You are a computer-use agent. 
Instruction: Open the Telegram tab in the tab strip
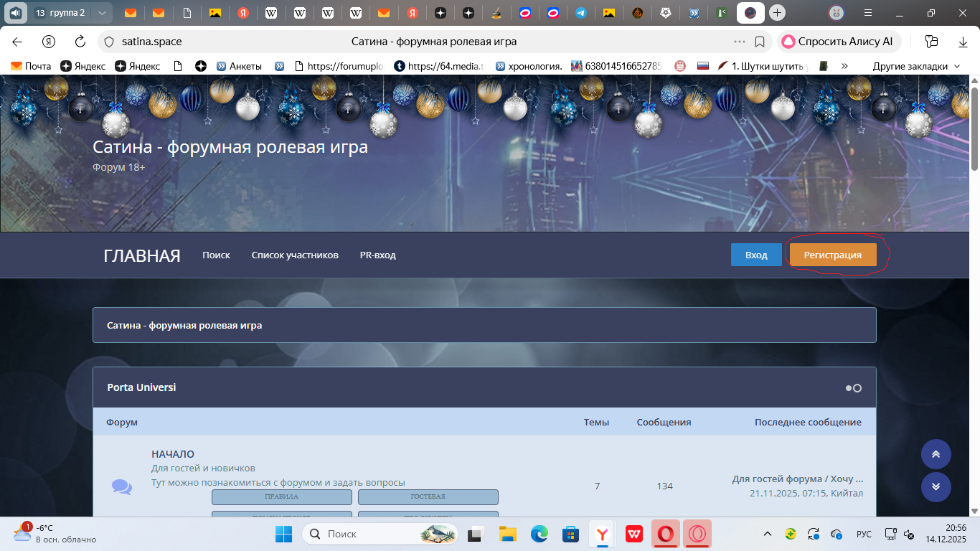tap(580, 13)
